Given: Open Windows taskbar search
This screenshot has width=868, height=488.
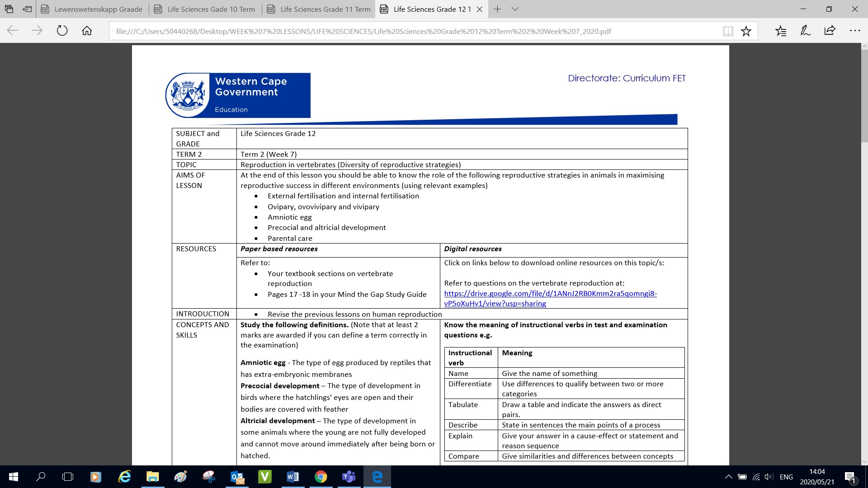Looking at the screenshot, I should (x=41, y=477).
